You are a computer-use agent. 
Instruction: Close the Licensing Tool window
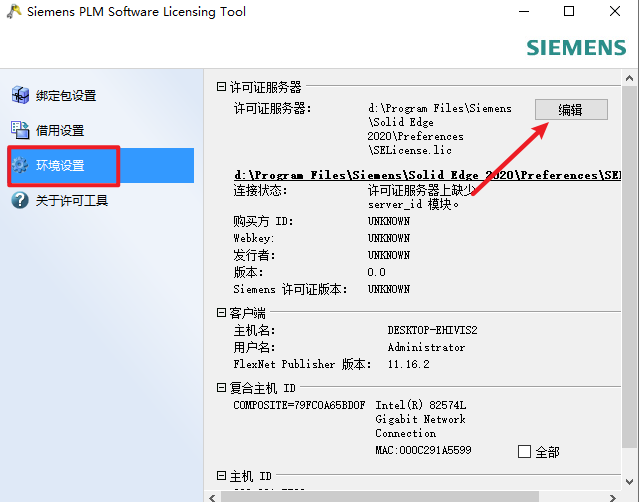click(x=615, y=11)
